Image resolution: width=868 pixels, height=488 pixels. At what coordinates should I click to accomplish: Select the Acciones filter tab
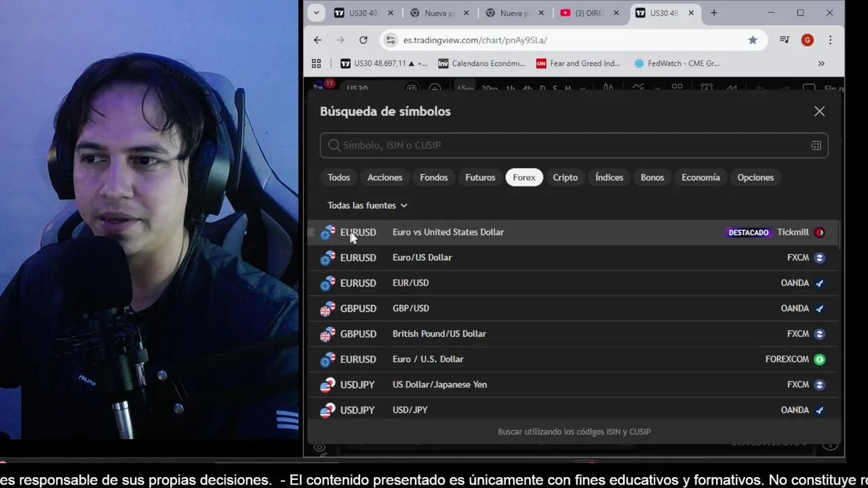tap(384, 178)
